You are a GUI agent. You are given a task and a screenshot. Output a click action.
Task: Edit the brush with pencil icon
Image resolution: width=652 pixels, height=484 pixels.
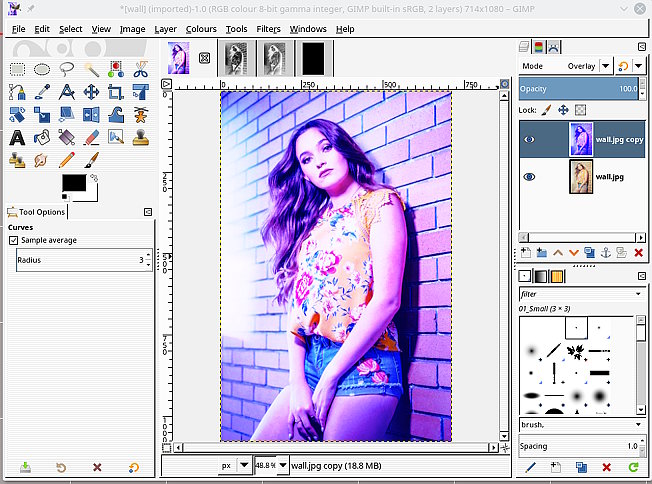[x=531, y=468]
